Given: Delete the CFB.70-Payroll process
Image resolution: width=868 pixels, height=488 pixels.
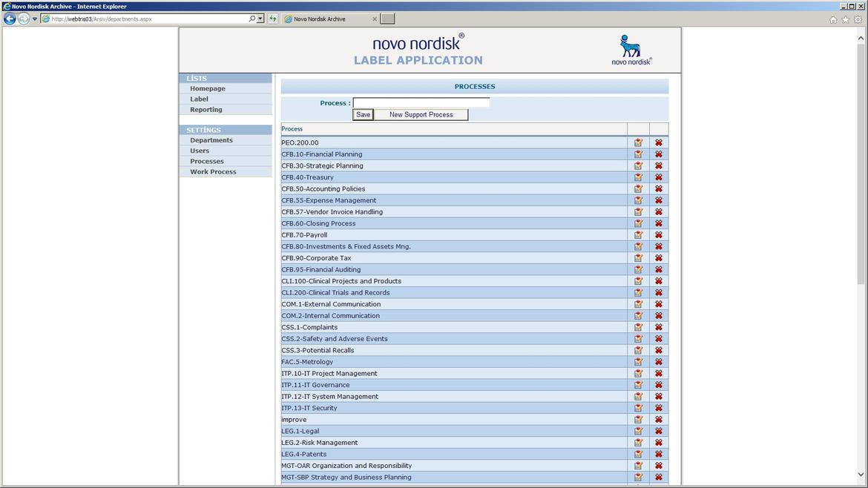Looking at the screenshot, I should point(659,235).
